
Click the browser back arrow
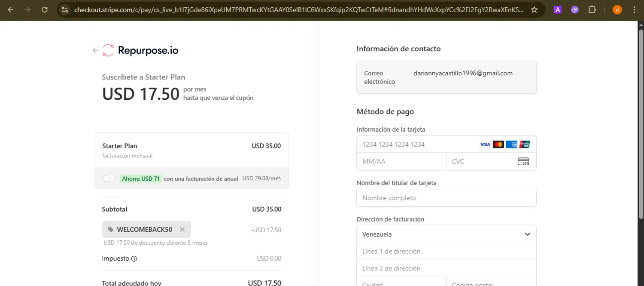point(11,9)
